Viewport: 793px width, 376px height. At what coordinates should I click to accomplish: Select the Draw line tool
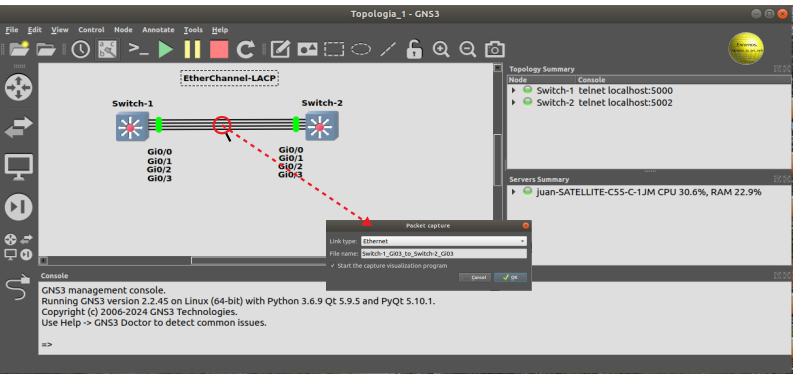(388, 49)
